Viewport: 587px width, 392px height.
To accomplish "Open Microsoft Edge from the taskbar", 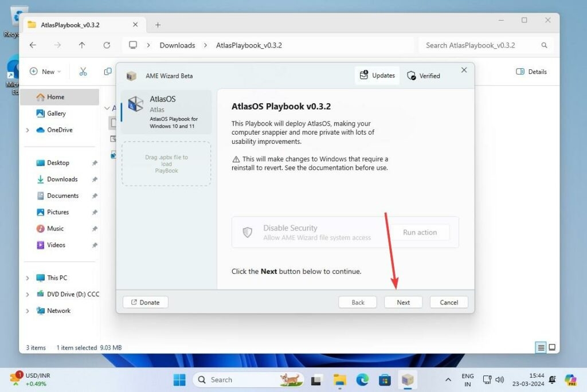I will coord(362,379).
